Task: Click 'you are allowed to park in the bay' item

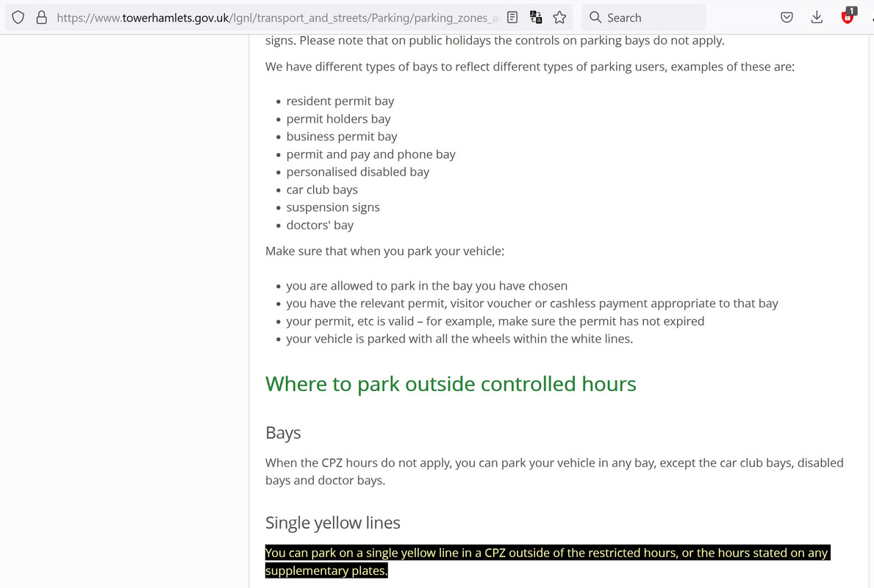Action: (x=427, y=286)
